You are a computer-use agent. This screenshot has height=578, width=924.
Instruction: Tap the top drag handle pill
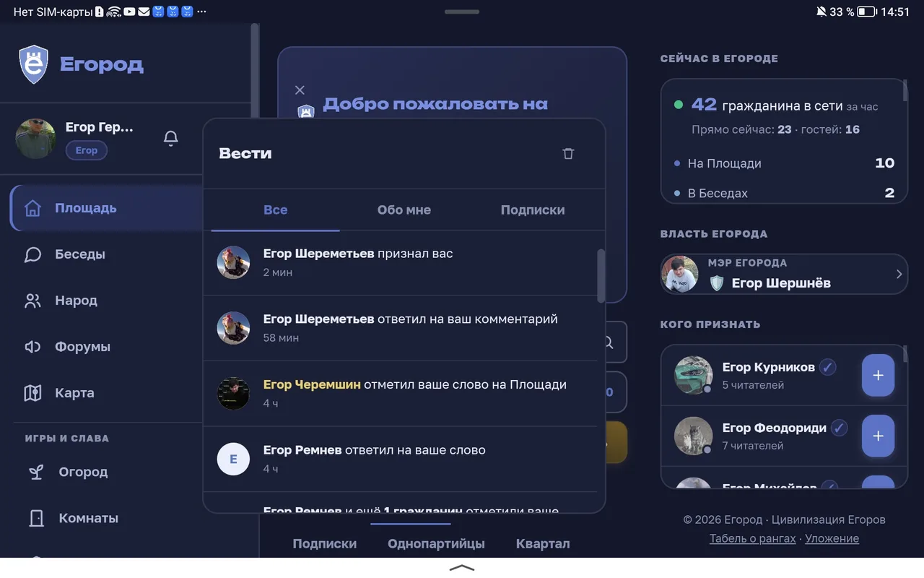point(462,12)
